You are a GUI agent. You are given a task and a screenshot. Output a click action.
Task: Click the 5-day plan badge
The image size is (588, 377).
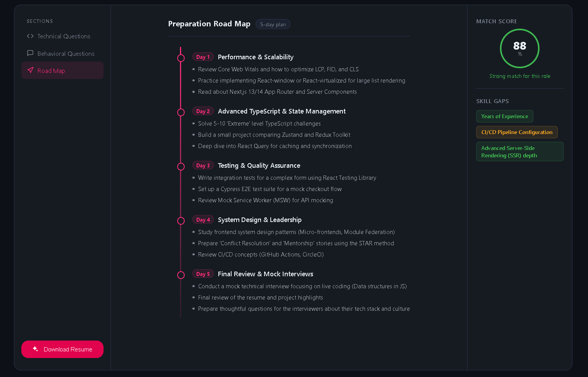point(273,24)
